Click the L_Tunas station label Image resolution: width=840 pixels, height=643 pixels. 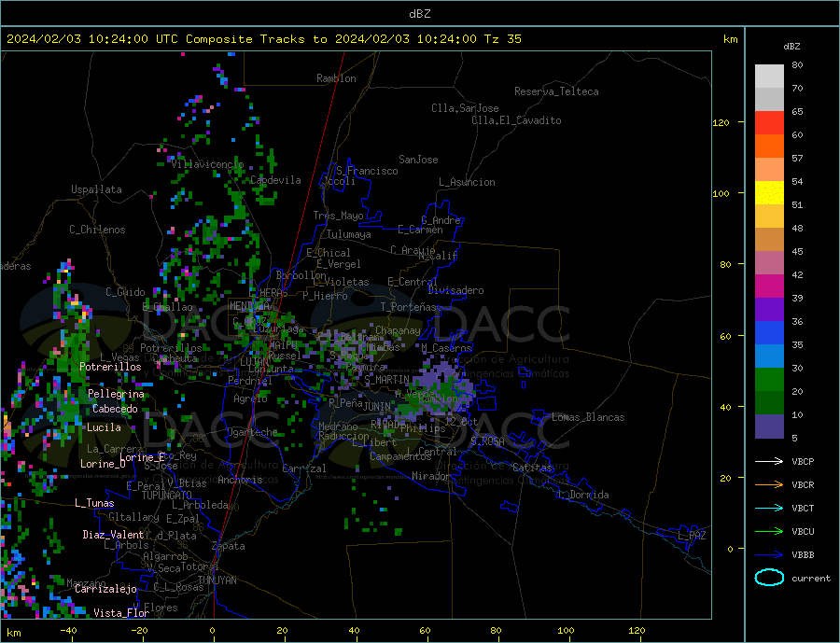click(x=94, y=503)
